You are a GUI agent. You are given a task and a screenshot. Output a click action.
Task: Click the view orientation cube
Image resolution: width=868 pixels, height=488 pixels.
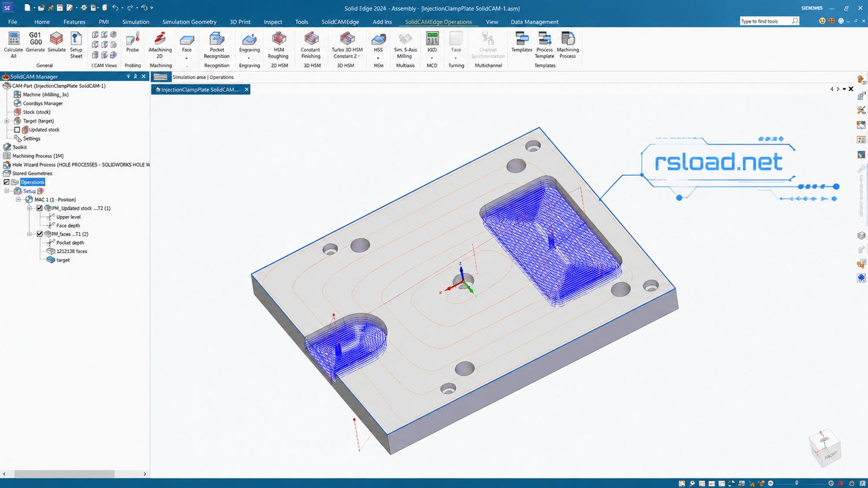(x=825, y=448)
